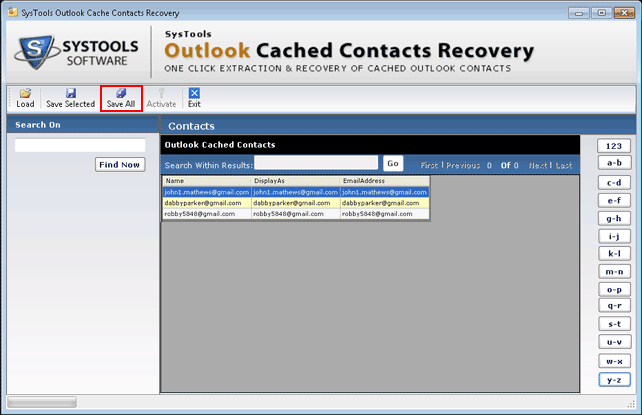Filter contacts by u-v

click(614, 342)
